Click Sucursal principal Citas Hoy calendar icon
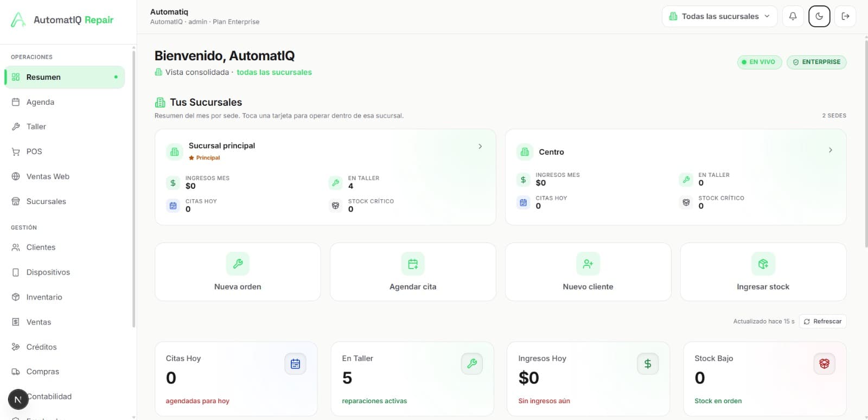Screen dimensions: 868x420 point(173,206)
